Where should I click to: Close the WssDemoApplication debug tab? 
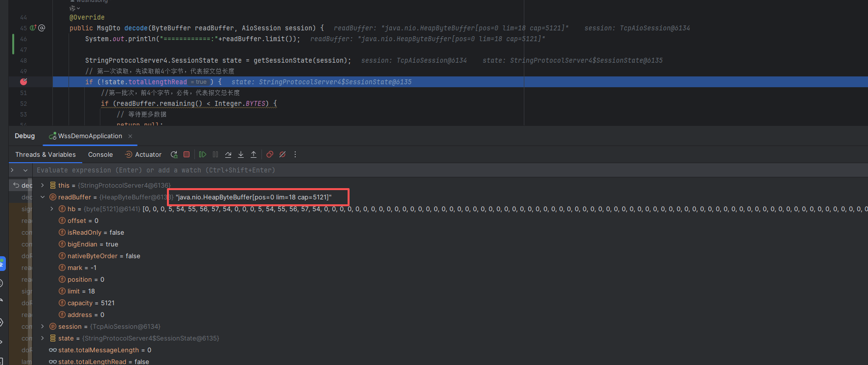point(130,136)
